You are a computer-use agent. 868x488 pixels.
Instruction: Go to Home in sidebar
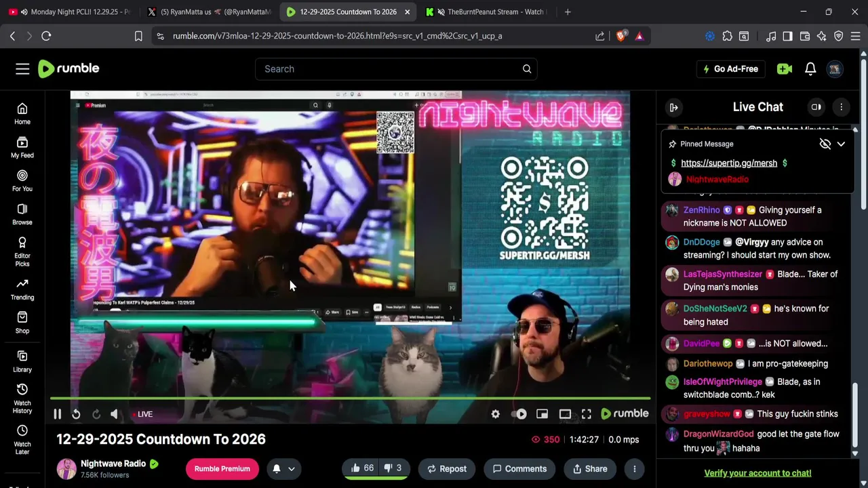coord(22,114)
